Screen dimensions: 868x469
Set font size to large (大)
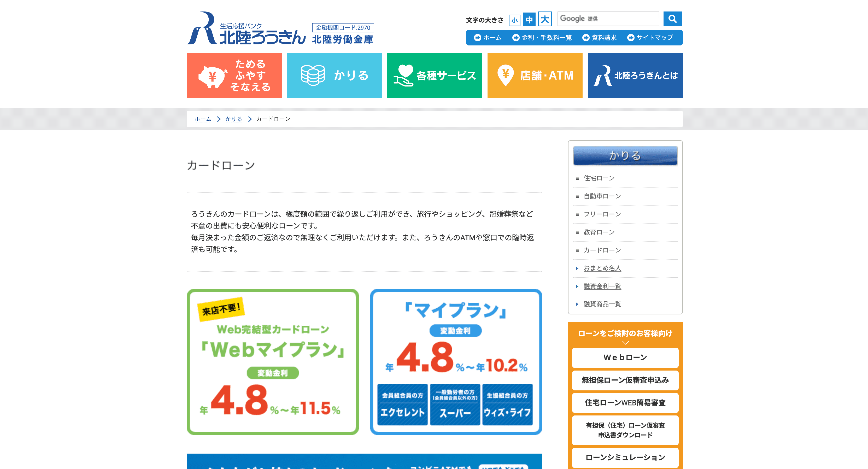point(544,19)
